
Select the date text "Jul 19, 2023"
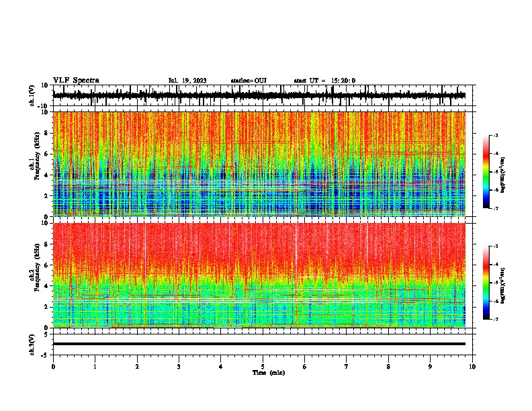187,81
